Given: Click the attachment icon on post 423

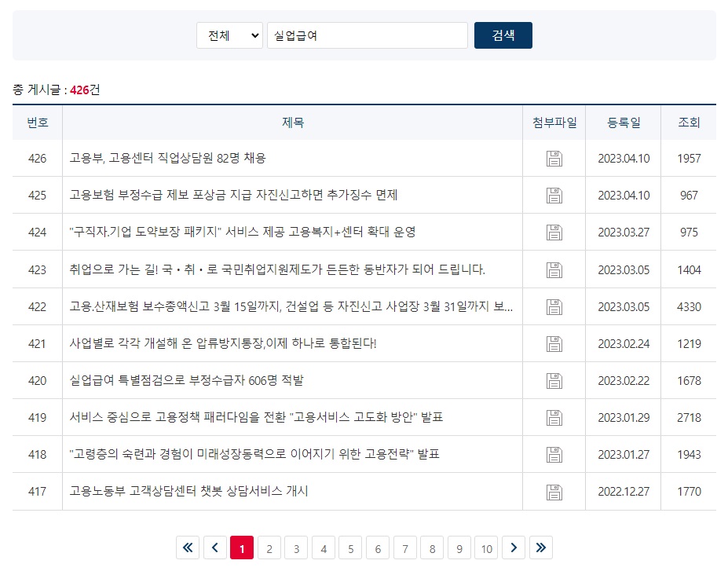Looking at the screenshot, I should 554,269.
